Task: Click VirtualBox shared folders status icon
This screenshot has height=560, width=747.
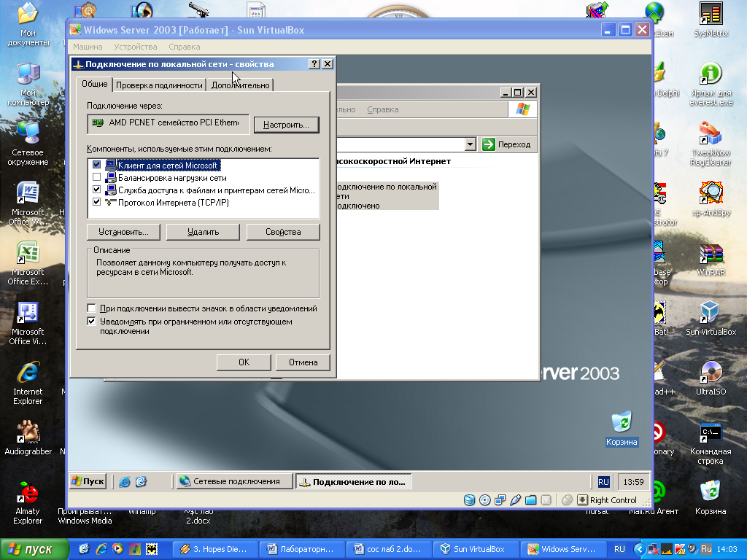Action: (x=530, y=500)
